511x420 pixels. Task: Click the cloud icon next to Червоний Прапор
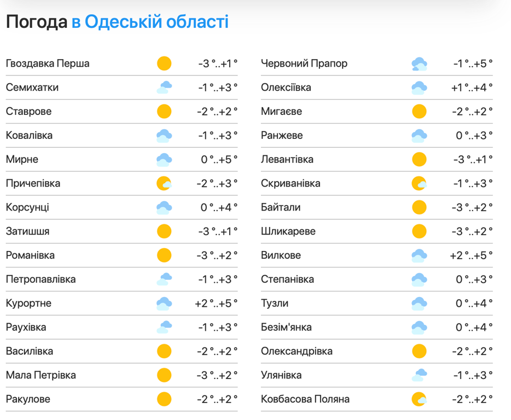pos(419,64)
